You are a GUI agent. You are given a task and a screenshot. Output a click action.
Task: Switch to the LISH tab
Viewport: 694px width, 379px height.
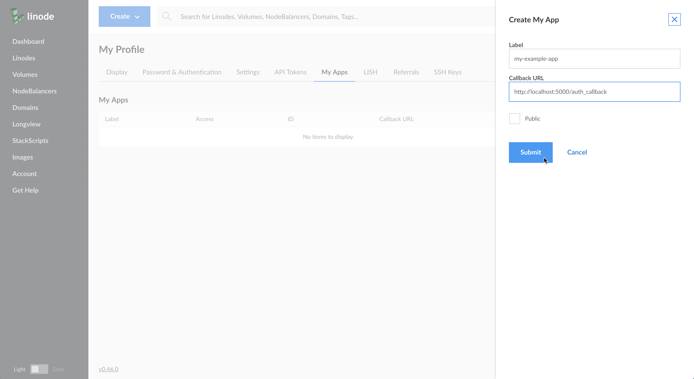[370, 72]
